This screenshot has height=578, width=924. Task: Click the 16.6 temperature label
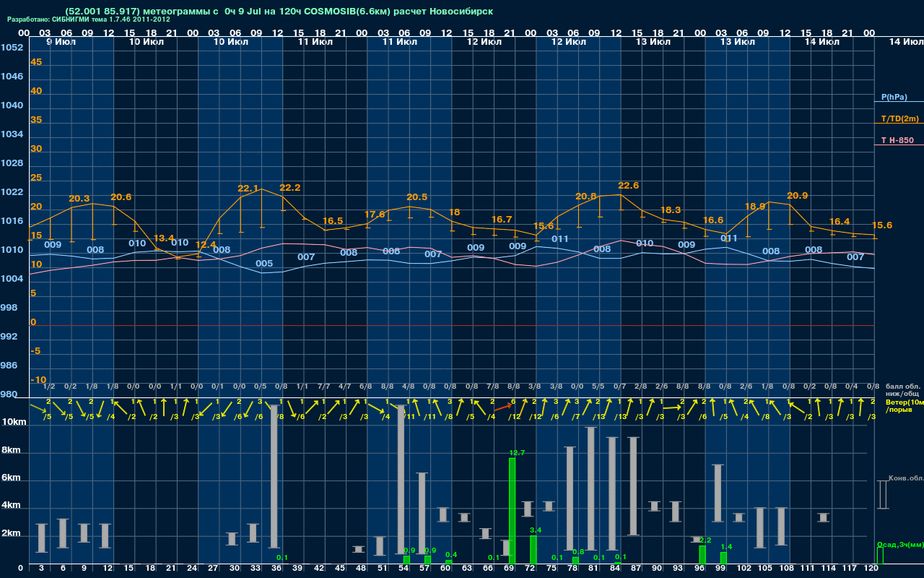tap(712, 220)
